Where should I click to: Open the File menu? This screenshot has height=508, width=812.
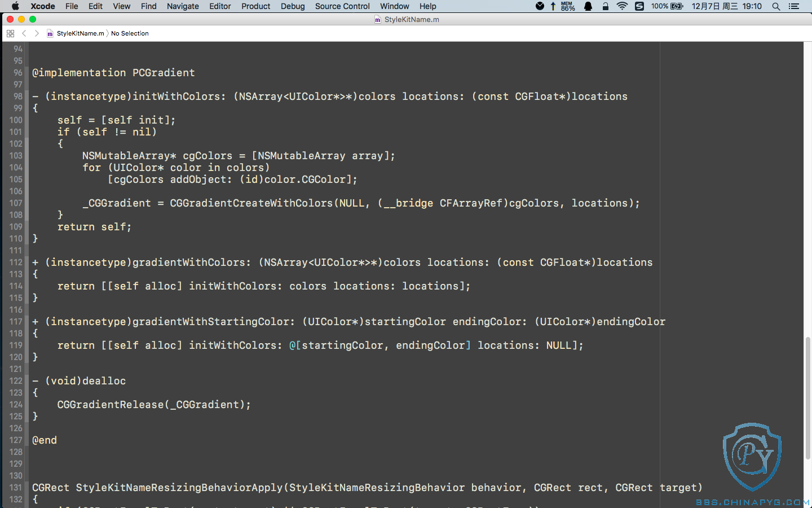[72, 6]
